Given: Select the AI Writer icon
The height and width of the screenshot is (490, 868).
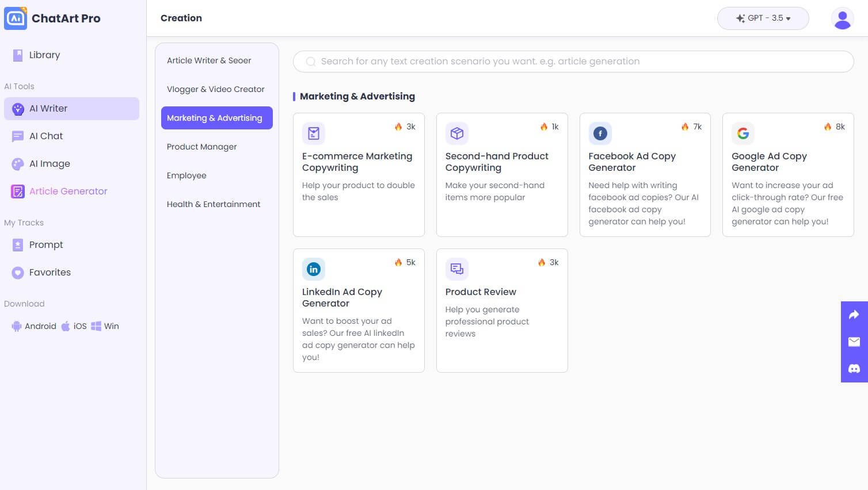Looking at the screenshot, I should pos(18,109).
